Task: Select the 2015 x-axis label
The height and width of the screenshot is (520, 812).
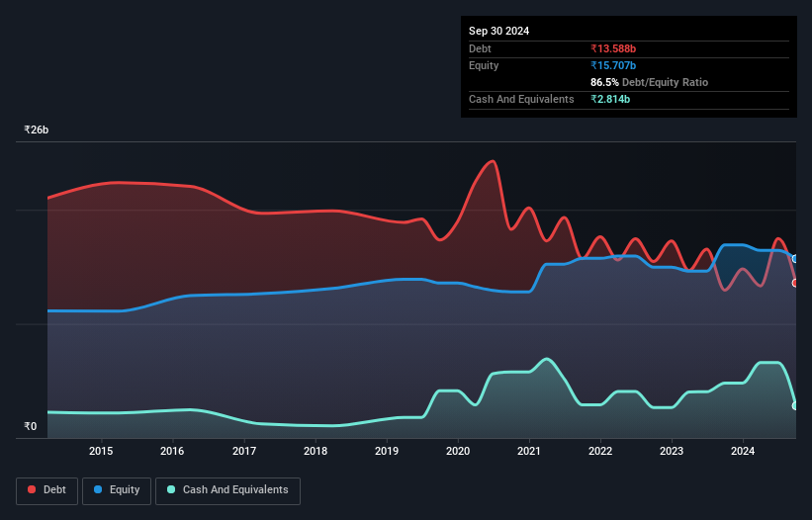Action: (101, 451)
